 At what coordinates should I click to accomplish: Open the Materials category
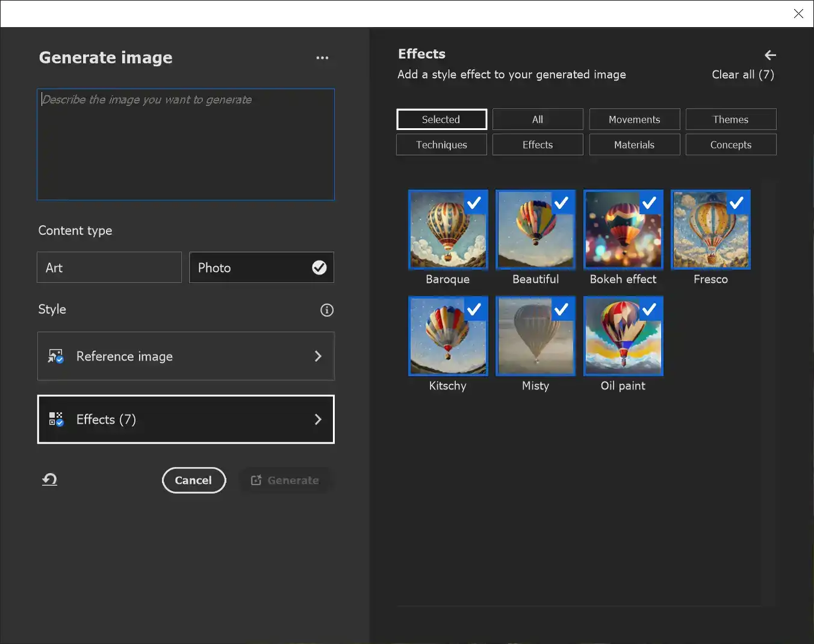point(635,144)
